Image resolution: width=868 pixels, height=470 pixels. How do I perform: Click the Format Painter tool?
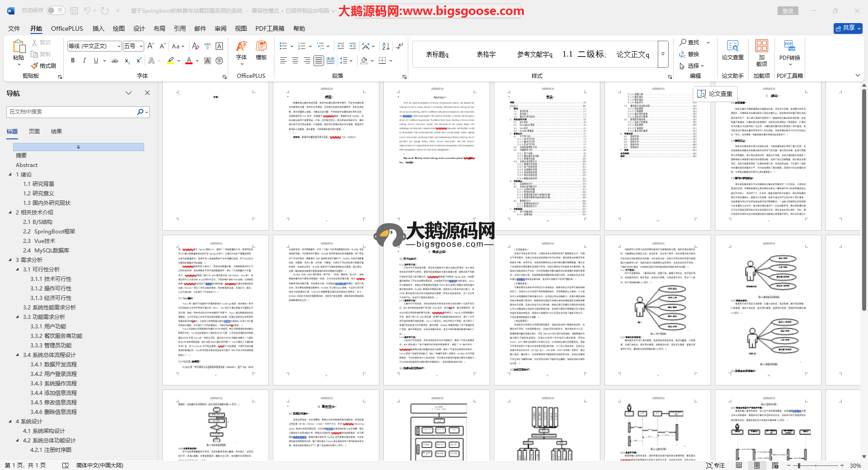click(x=44, y=66)
